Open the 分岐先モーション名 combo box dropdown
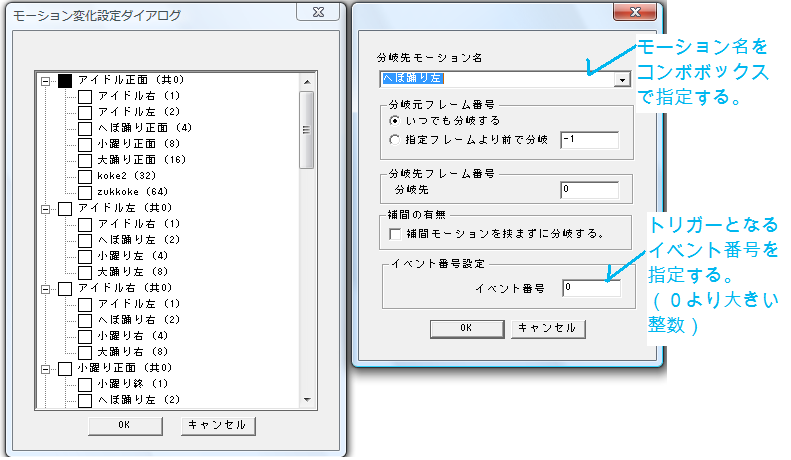The height and width of the screenshot is (460, 791). tap(623, 79)
